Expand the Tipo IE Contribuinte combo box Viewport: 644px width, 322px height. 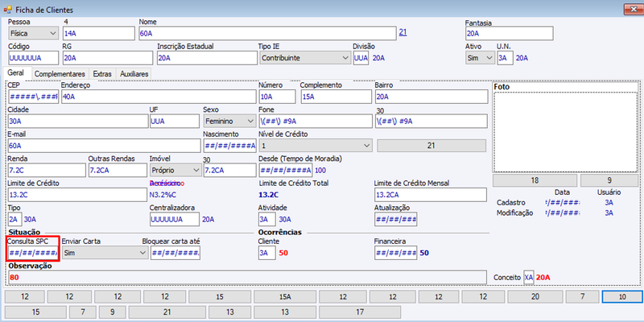click(305, 58)
